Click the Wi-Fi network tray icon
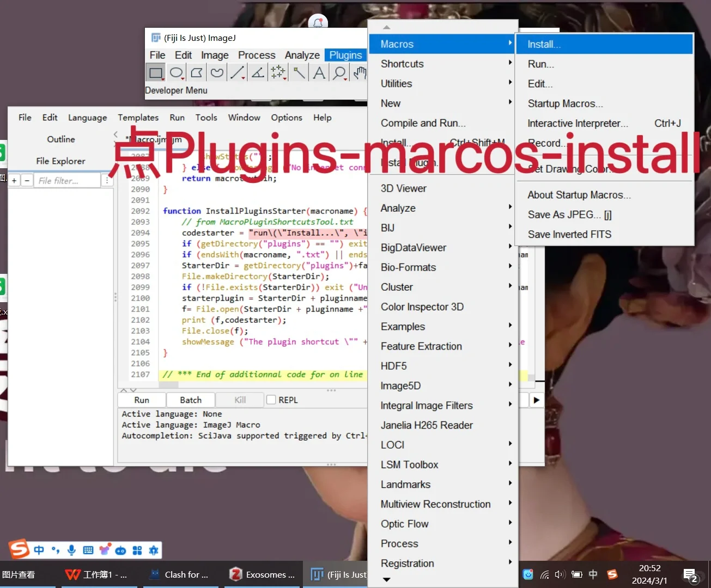711x588 pixels. coord(544,574)
